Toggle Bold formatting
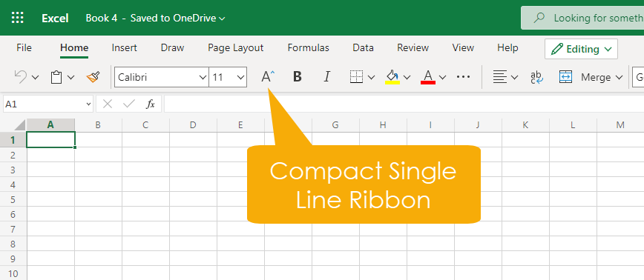This screenshot has width=644, height=280. coord(298,76)
